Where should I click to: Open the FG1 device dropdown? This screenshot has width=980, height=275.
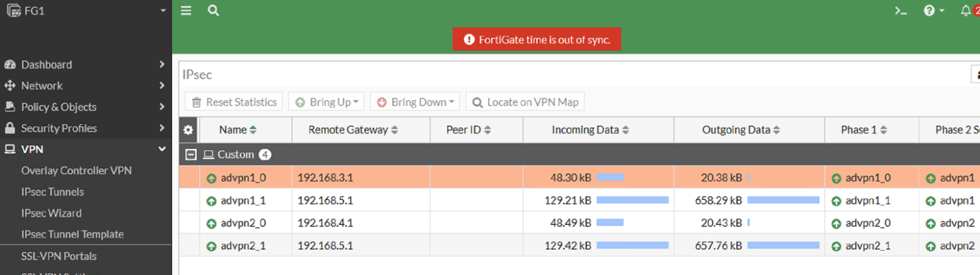tap(163, 10)
